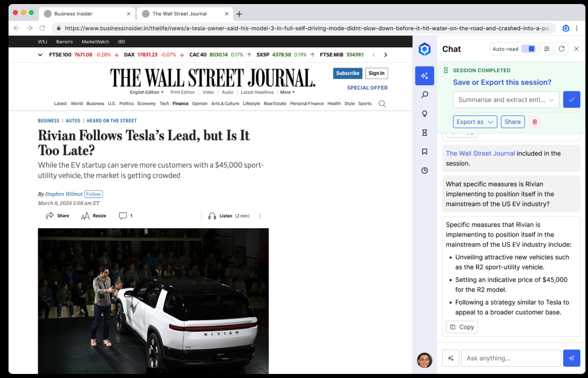This screenshot has height=378, width=588.
Task: Show previous market tickers
Action: pos(374,55)
